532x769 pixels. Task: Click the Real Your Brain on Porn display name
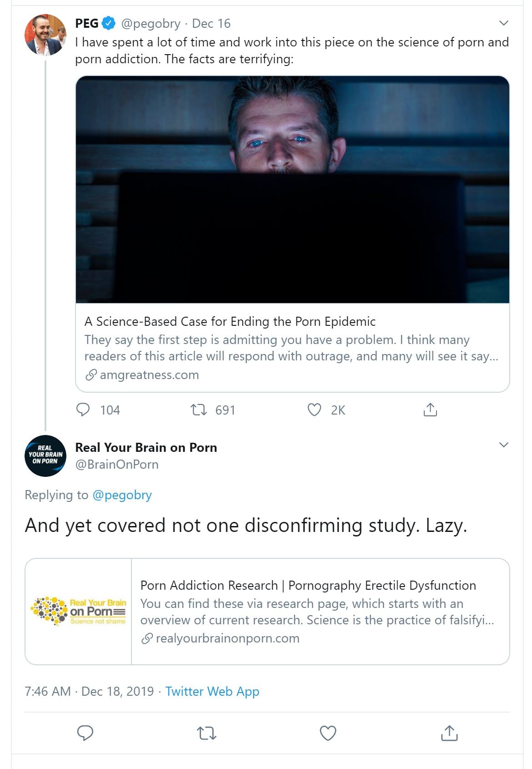point(146,448)
